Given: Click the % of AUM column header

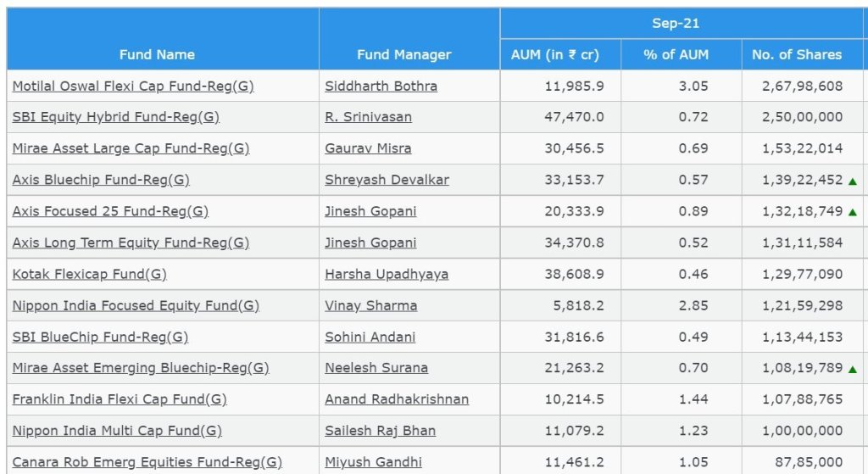Looking at the screenshot, I should [x=676, y=54].
